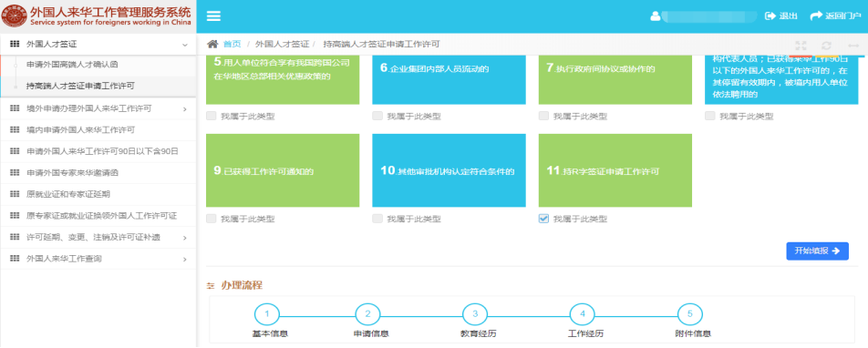Screen dimensions: 868x348
Task: Click 返回门户 return to portal
Action: click(x=835, y=16)
